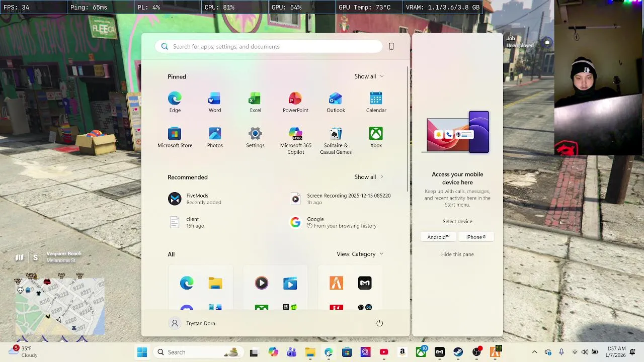644x362 pixels.
Task: Open the volume icon in system tray
Action: pos(585,352)
